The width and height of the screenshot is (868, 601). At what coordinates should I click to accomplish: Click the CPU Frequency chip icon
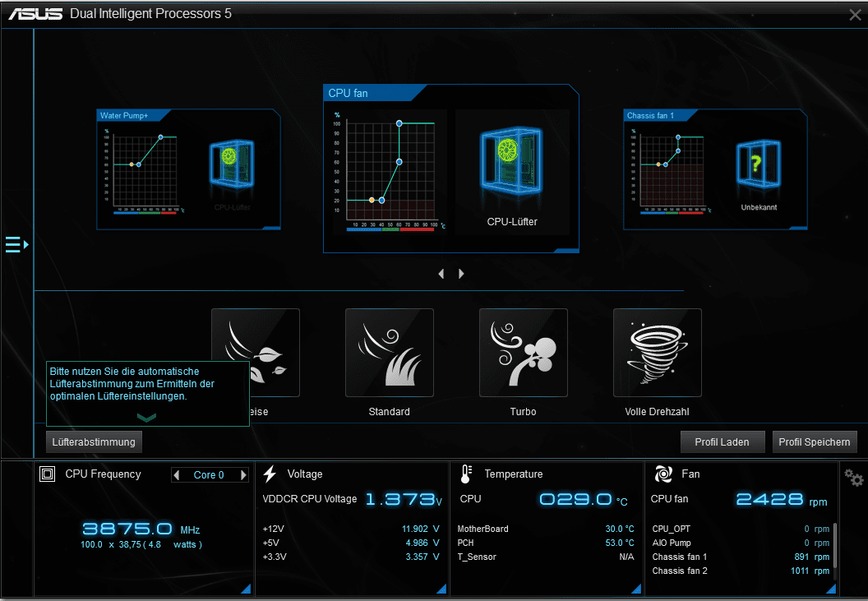coord(48,474)
